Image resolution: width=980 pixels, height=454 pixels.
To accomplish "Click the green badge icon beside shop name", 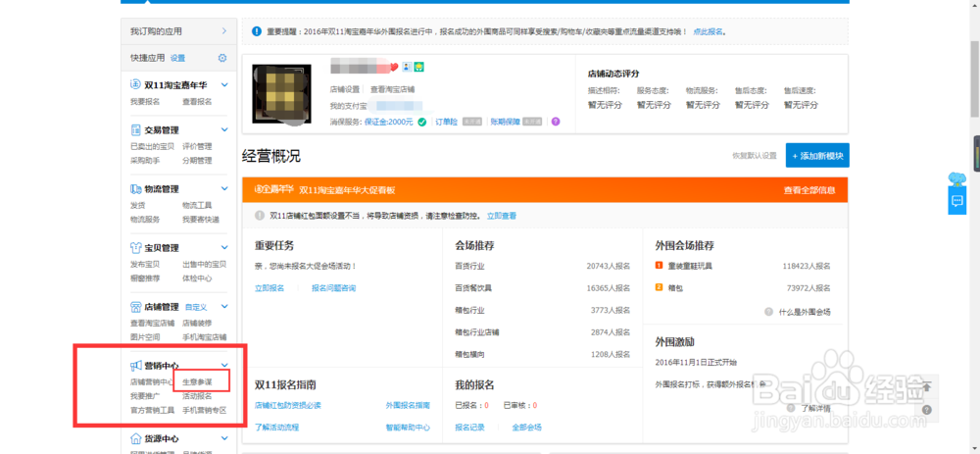I will click(419, 67).
